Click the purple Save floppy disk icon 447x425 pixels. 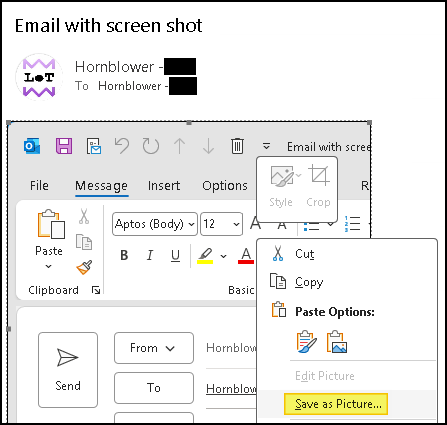pos(64,146)
